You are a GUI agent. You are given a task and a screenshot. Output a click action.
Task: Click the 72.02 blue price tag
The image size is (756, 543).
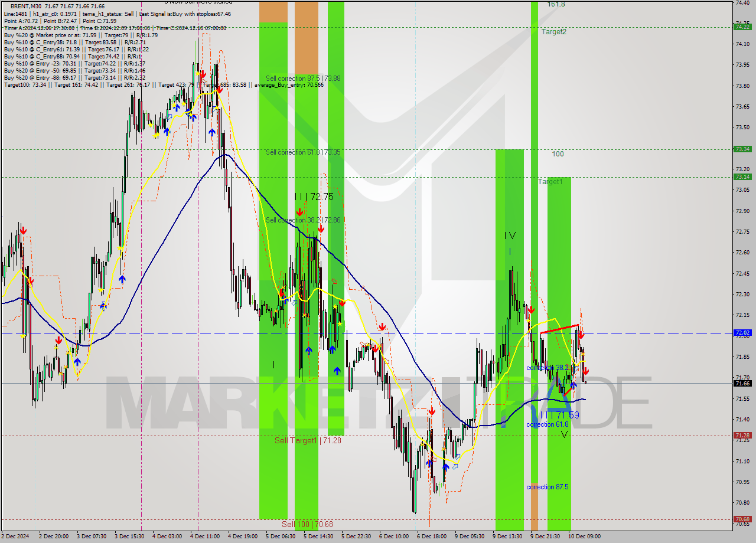click(742, 333)
